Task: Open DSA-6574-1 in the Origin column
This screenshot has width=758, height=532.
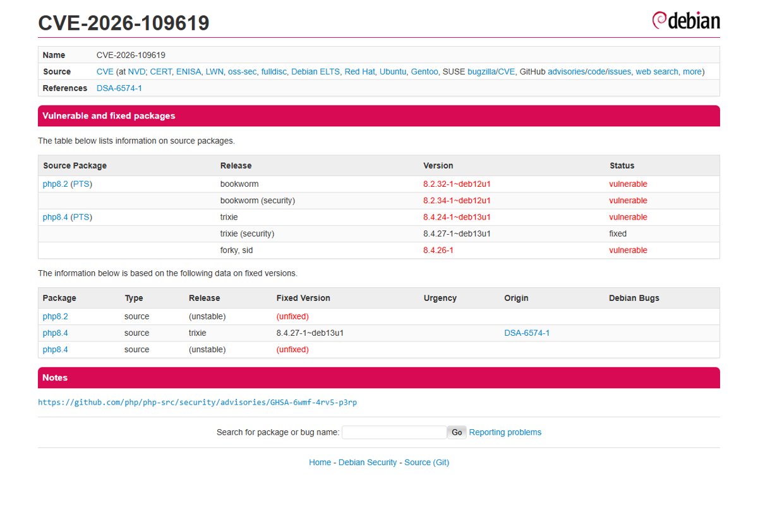Action: click(x=527, y=333)
